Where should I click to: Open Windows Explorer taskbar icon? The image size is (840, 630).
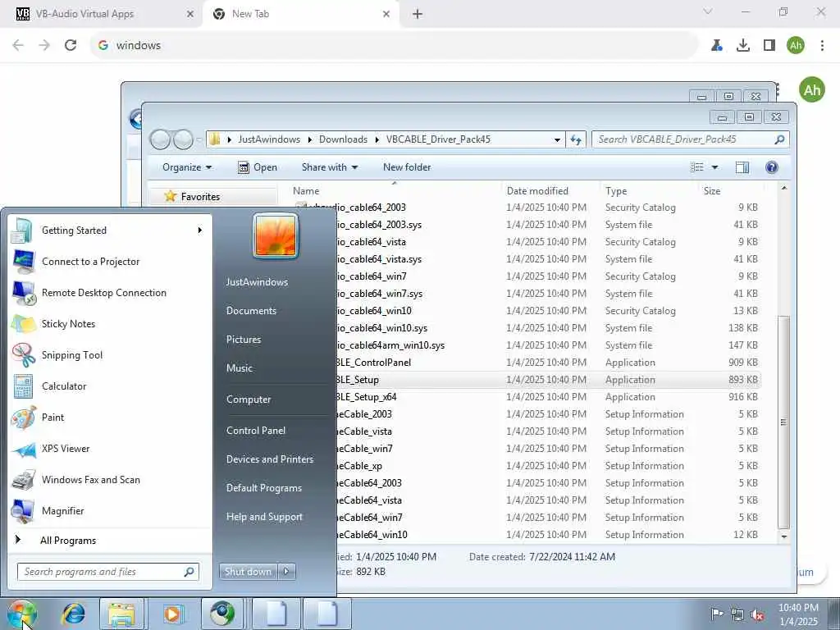click(x=121, y=614)
